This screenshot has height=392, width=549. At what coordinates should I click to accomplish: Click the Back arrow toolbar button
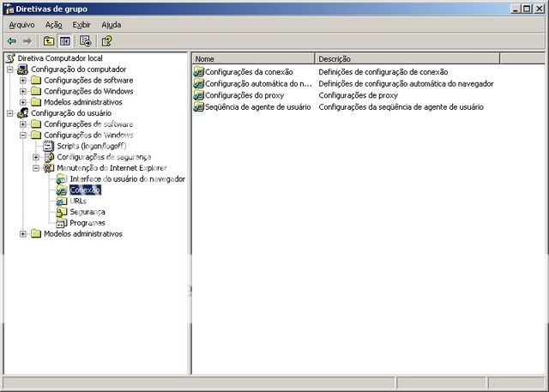[x=12, y=41]
